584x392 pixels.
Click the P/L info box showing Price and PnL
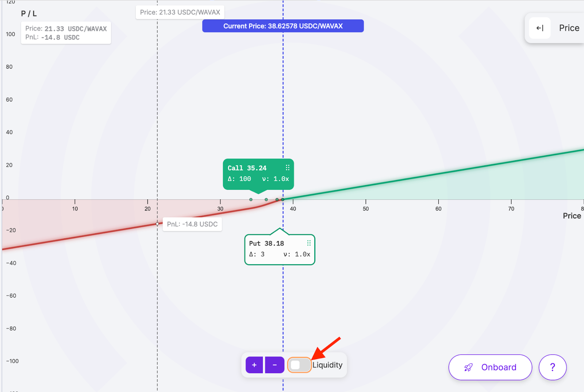click(66, 33)
